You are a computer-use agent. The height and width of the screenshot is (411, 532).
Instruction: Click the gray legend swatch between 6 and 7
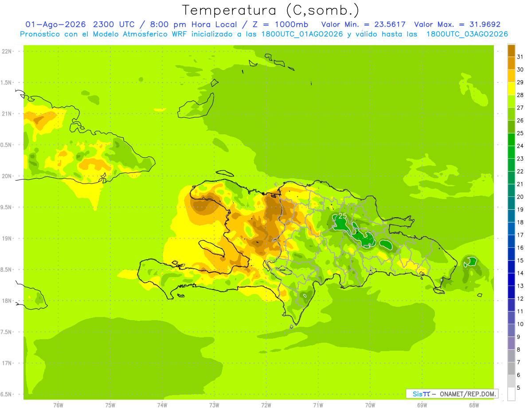[x=511, y=368]
